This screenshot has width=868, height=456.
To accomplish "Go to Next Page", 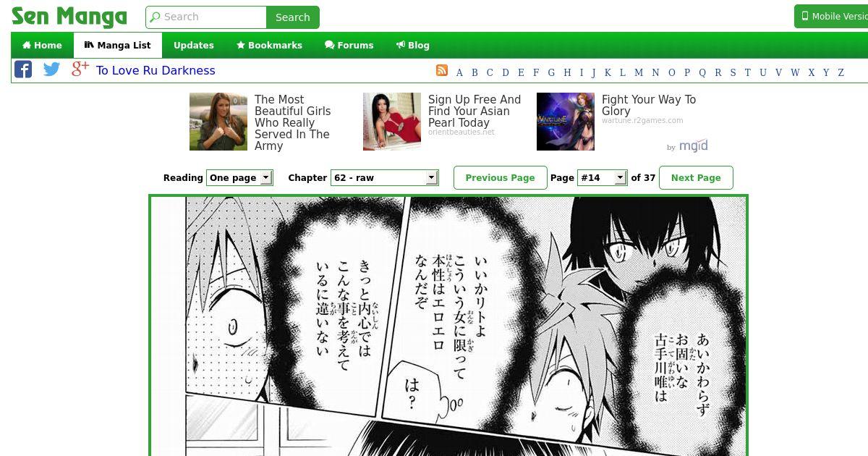I will (696, 177).
